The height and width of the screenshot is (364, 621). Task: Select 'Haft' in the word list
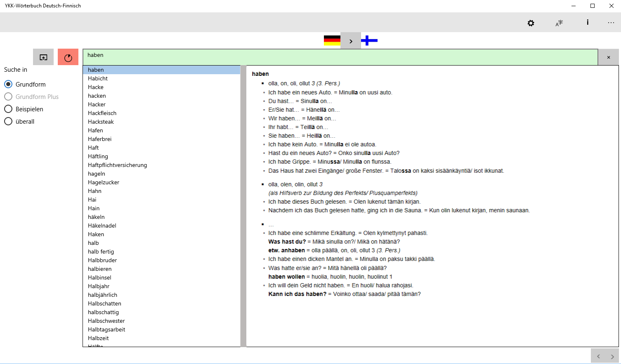[161, 148]
